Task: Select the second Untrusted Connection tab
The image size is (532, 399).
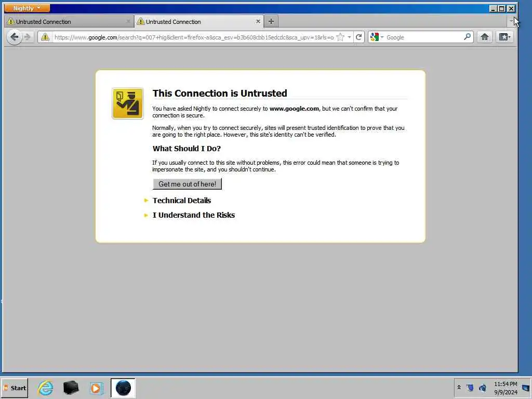Action: [199, 22]
